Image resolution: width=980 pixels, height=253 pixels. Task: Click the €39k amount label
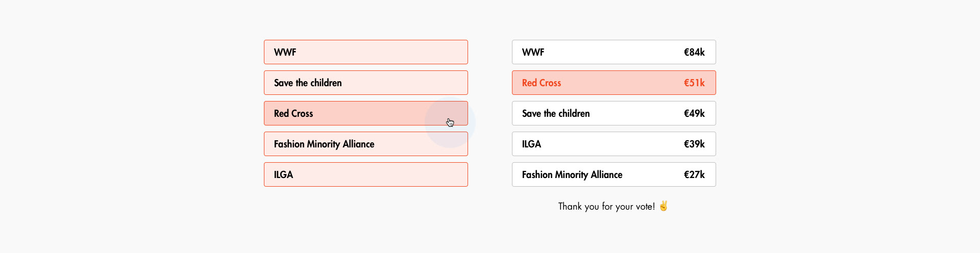pos(694,144)
